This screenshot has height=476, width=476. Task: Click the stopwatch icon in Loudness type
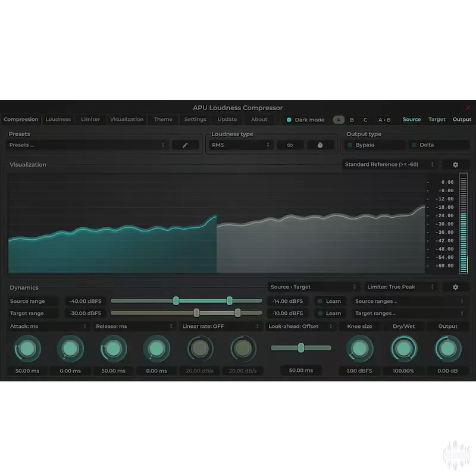[x=320, y=145]
